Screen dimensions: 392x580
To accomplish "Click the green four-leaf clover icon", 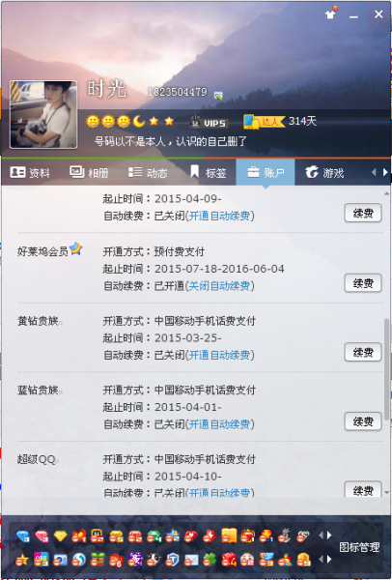I will coord(210,560).
